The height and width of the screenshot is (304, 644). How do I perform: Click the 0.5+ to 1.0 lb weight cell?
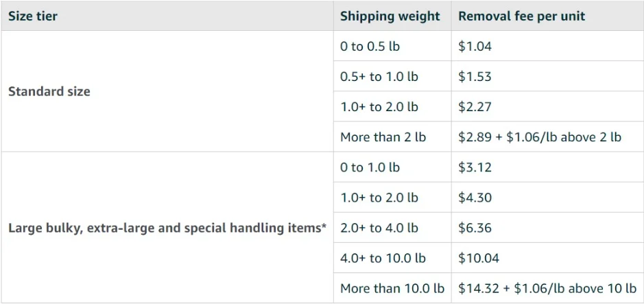coord(379,77)
